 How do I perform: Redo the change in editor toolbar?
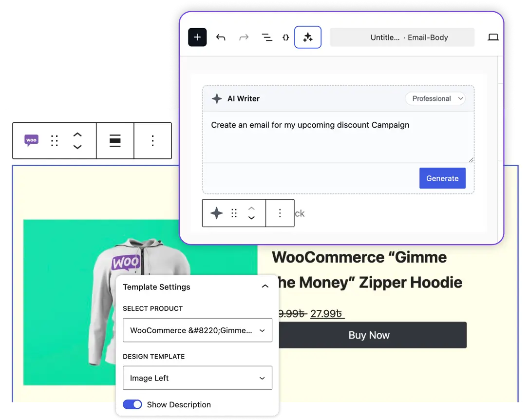pyautogui.click(x=244, y=37)
